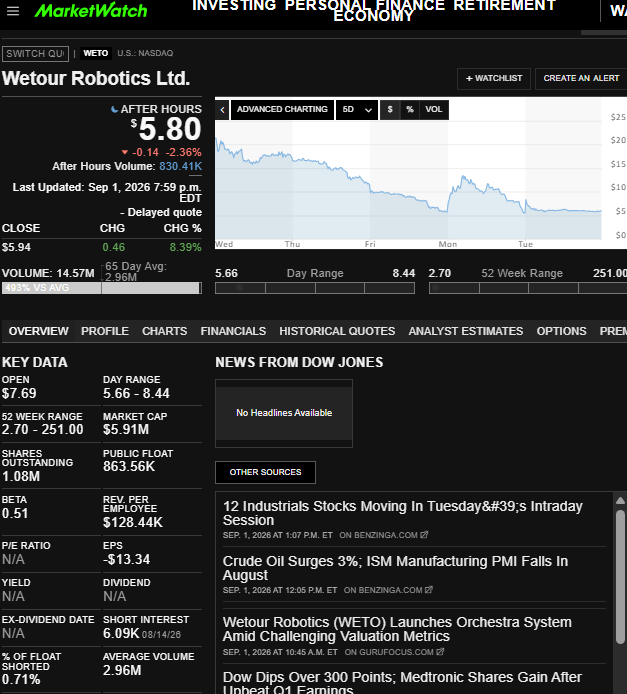The width and height of the screenshot is (627, 694).
Task: Click the Wetour Robotics Ltd. title
Action: click(x=96, y=78)
